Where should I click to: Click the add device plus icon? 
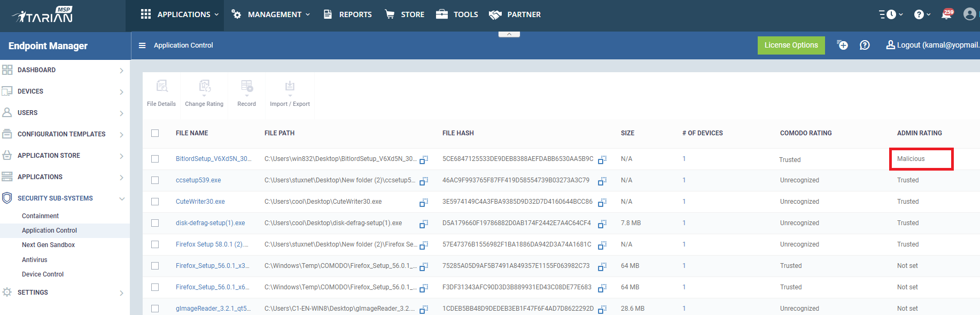tap(842, 45)
